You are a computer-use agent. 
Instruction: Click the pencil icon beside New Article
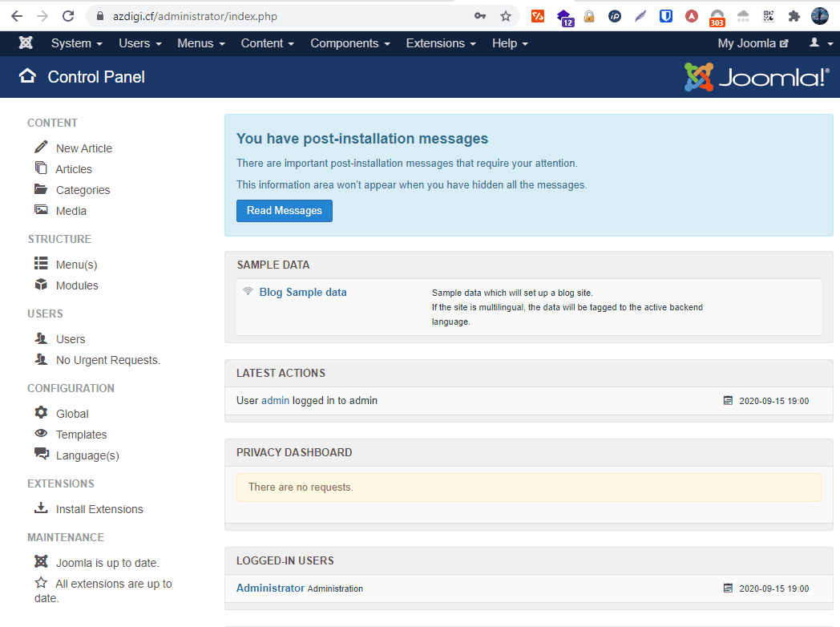(41, 148)
